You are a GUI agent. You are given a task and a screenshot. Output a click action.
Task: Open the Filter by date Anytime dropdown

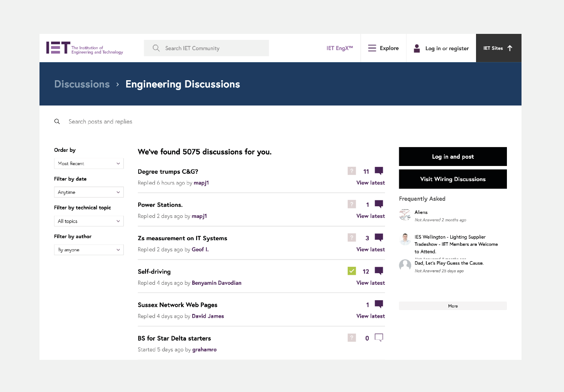pyautogui.click(x=89, y=192)
